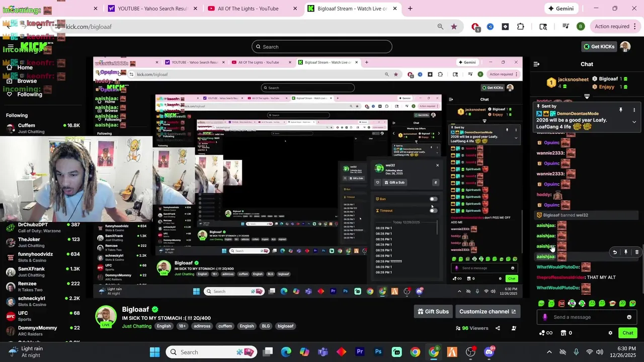644x362 pixels.
Task: Collapse the chat panel with the arrow icon
Action: [536, 64]
